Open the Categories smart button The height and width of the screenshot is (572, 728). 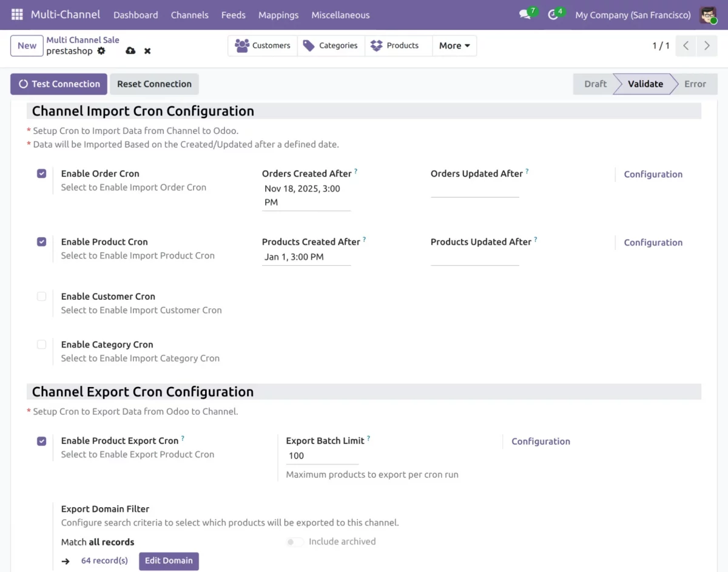tap(331, 45)
